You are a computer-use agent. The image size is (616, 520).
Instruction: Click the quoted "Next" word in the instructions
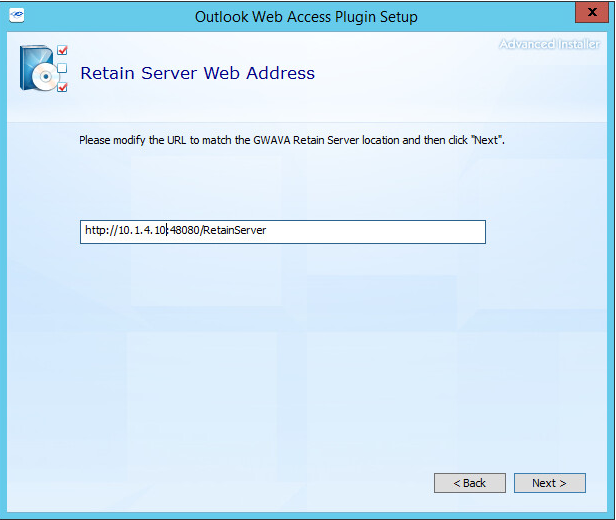[488, 141]
